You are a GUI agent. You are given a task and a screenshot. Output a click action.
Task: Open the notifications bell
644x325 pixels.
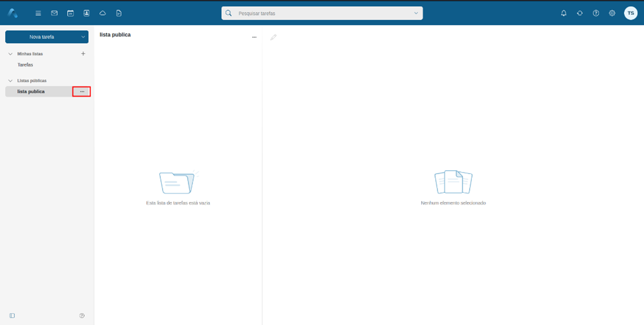pos(564,13)
